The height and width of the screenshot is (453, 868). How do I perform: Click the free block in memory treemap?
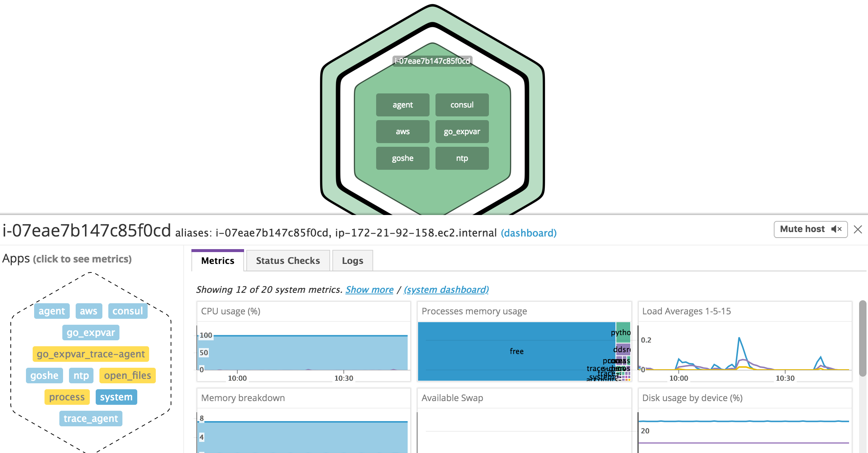pos(516,351)
